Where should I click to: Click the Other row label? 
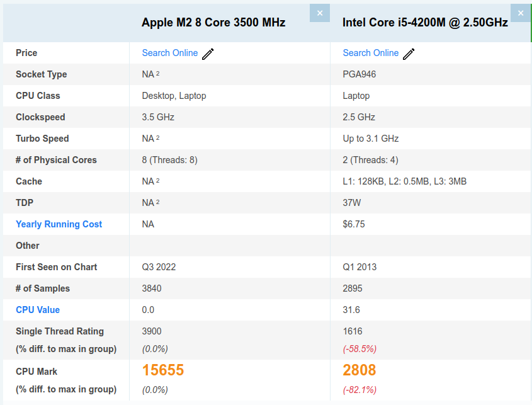point(28,246)
